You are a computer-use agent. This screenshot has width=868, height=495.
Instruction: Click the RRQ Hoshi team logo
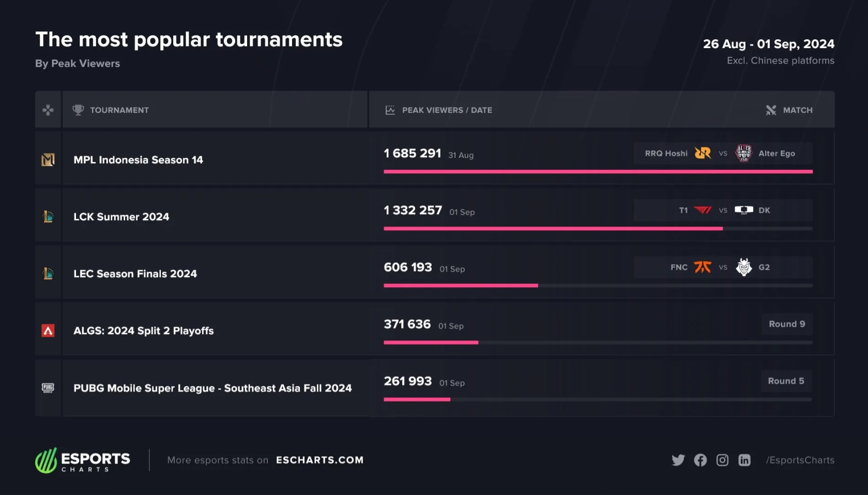click(x=703, y=153)
